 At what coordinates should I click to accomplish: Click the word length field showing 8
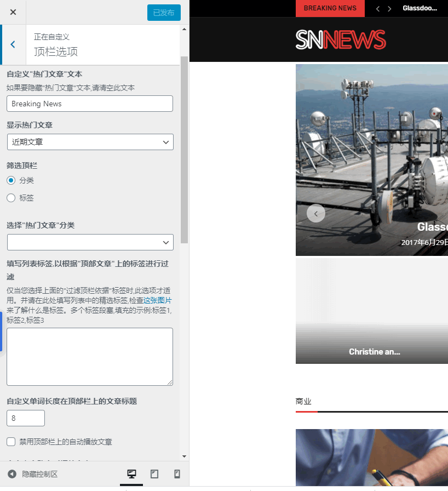(x=26, y=418)
